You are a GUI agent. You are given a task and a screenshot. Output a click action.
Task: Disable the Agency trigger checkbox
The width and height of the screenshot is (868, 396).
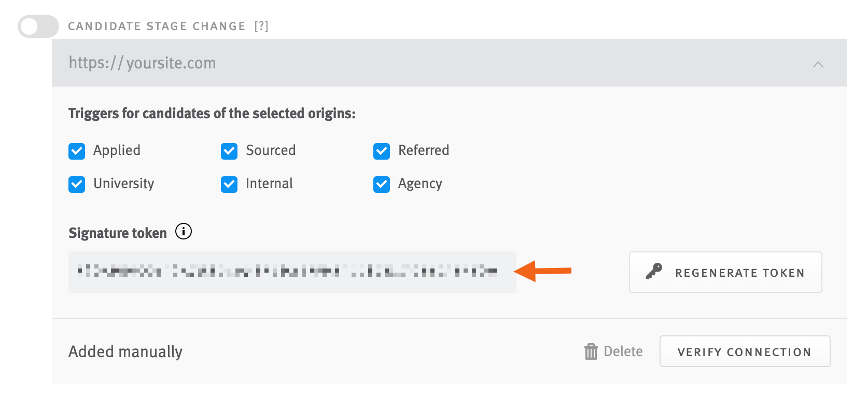tap(381, 184)
